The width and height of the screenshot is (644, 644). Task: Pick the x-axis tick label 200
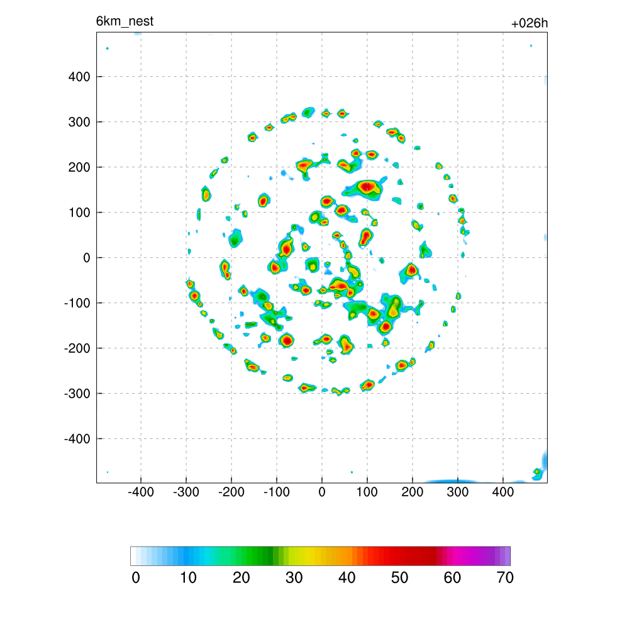point(413,492)
